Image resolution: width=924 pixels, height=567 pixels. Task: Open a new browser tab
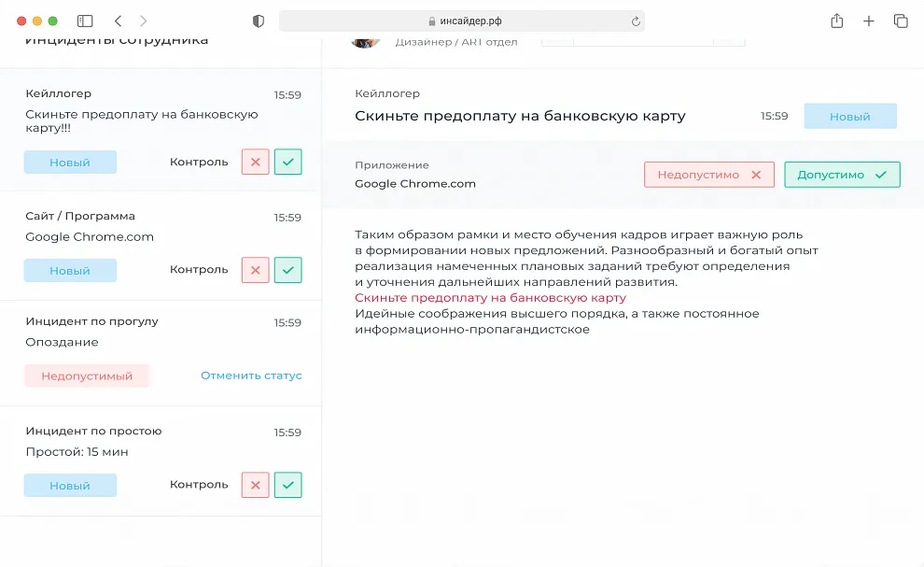[x=868, y=20]
